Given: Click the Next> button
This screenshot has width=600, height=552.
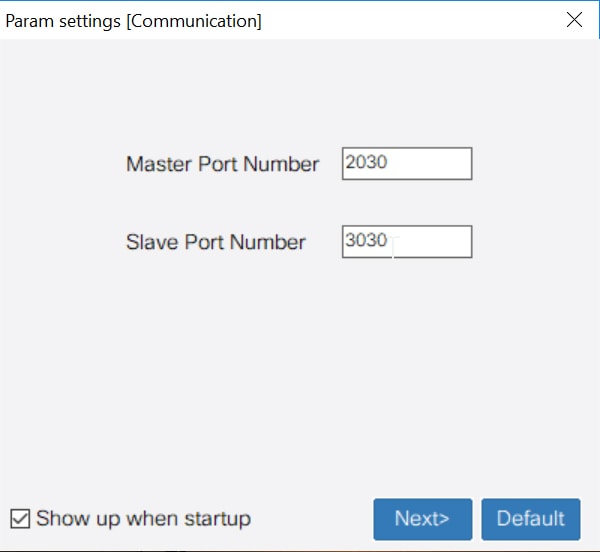Looking at the screenshot, I should point(422,519).
